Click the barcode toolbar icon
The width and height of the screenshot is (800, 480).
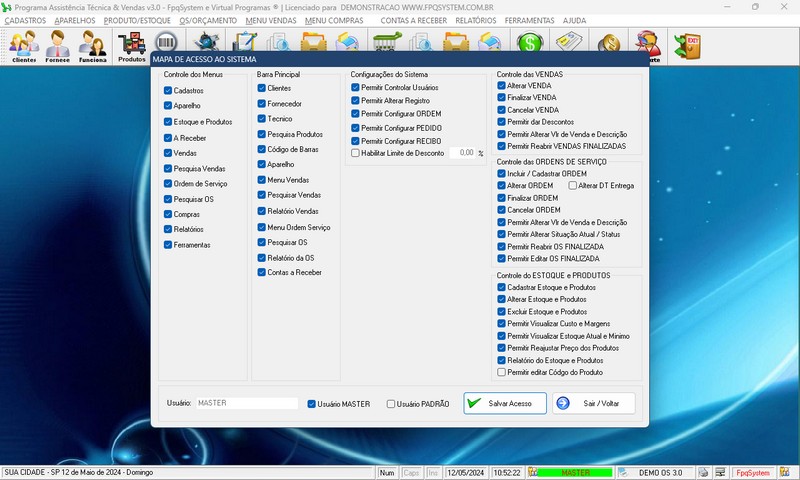[x=166, y=43]
